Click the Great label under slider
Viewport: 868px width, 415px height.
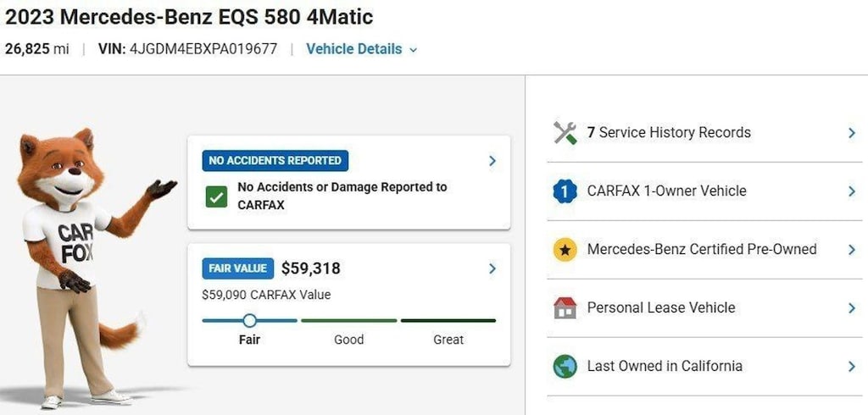pyautogui.click(x=448, y=339)
